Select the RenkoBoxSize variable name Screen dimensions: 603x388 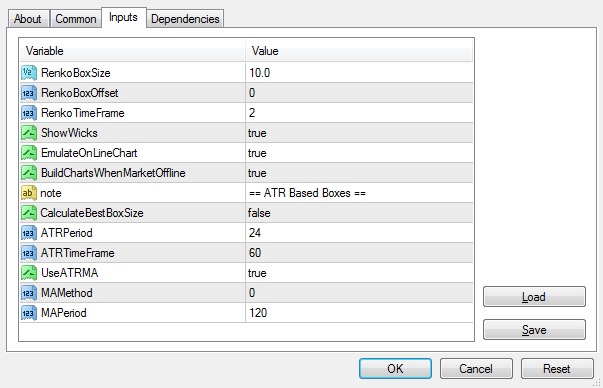coord(76,73)
